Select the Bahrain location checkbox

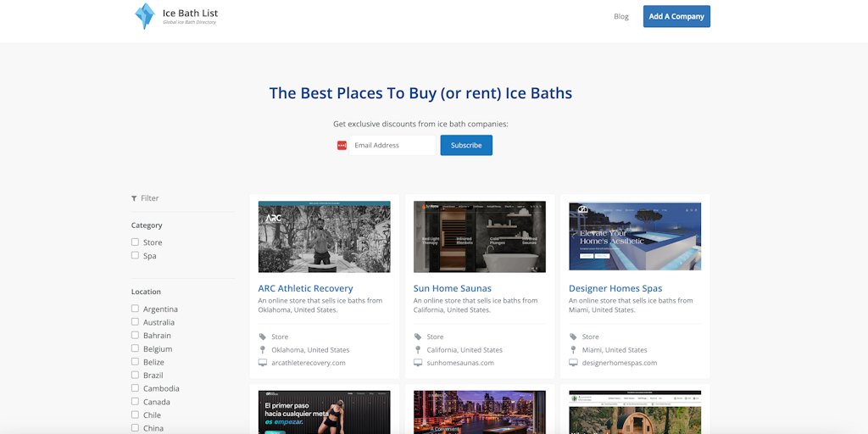click(x=135, y=335)
